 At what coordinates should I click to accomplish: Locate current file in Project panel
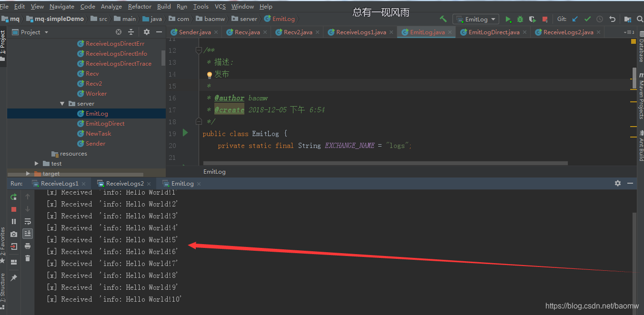point(119,32)
